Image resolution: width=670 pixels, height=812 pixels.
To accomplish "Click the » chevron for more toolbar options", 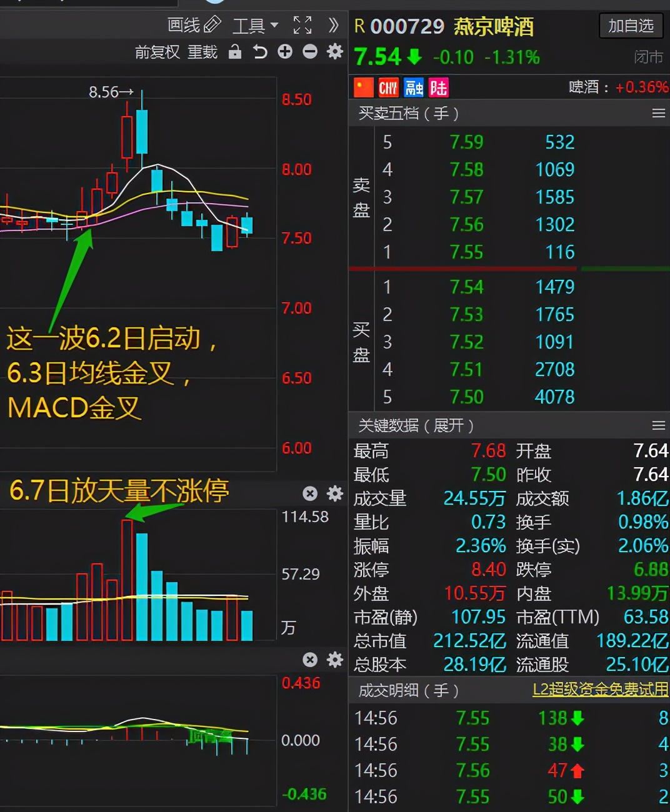I will pos(333,26).
